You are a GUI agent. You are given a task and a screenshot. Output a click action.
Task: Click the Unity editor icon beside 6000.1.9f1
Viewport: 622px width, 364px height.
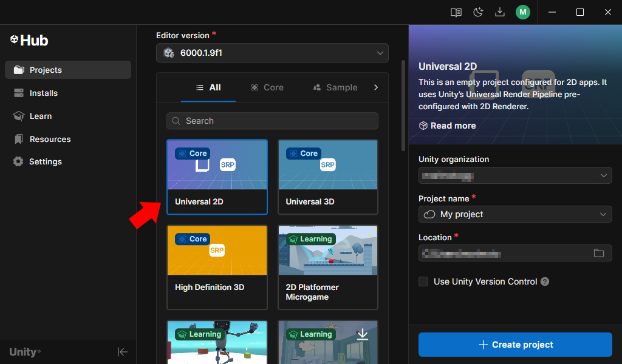click(x=169, y=53)
